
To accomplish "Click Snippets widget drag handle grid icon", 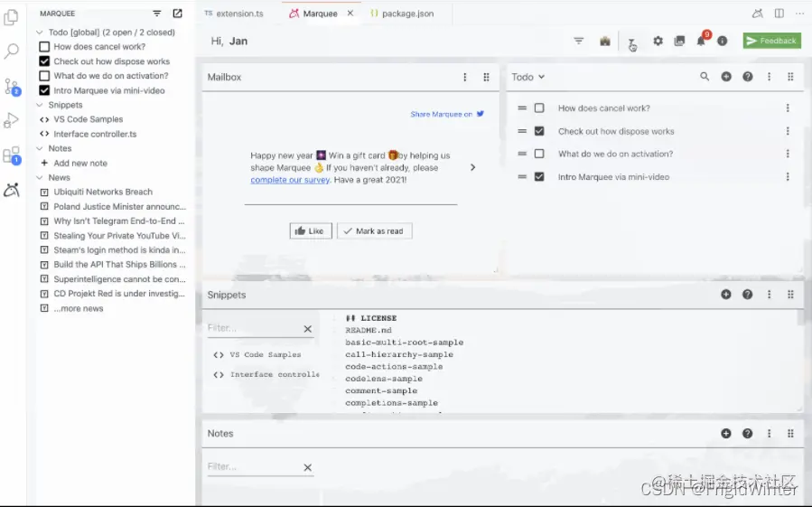I will 790,295.
